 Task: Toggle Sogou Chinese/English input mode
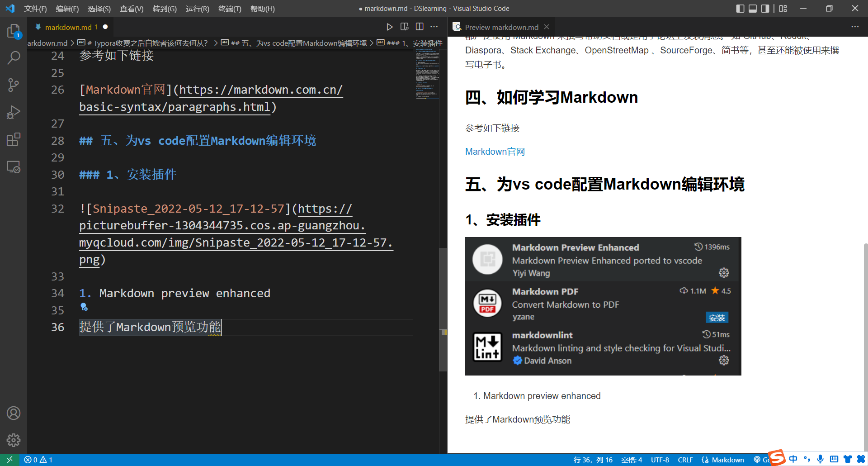[x=793, y=459]
